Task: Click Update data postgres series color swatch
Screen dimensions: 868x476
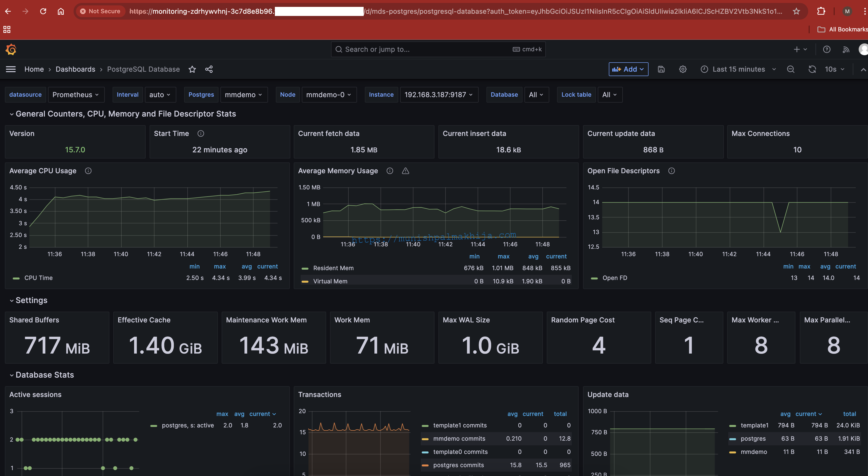Action: click(x=733, y=439)
